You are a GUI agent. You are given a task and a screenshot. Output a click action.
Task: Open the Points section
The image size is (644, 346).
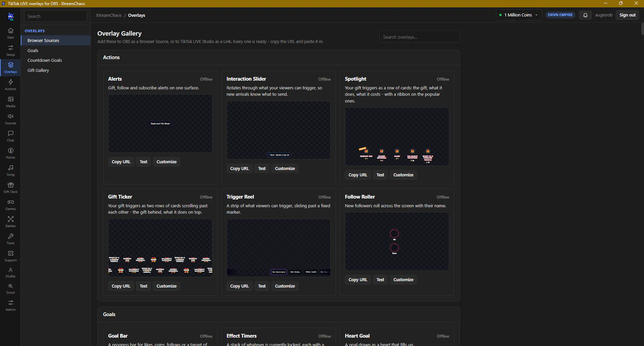pos(10,153)
